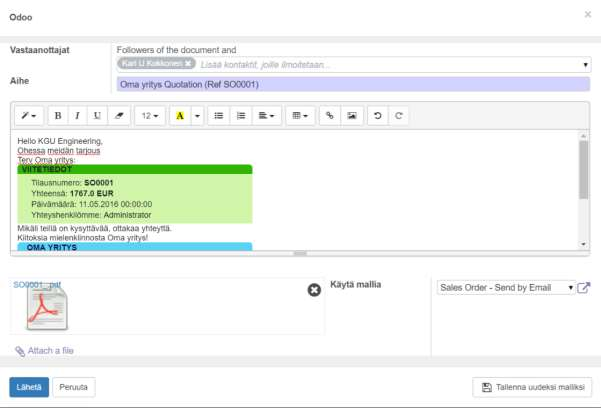Expand the text color picker arrow
Image resolution: width=601 pixels, height=408 pixels.
[x=197, y=116]
